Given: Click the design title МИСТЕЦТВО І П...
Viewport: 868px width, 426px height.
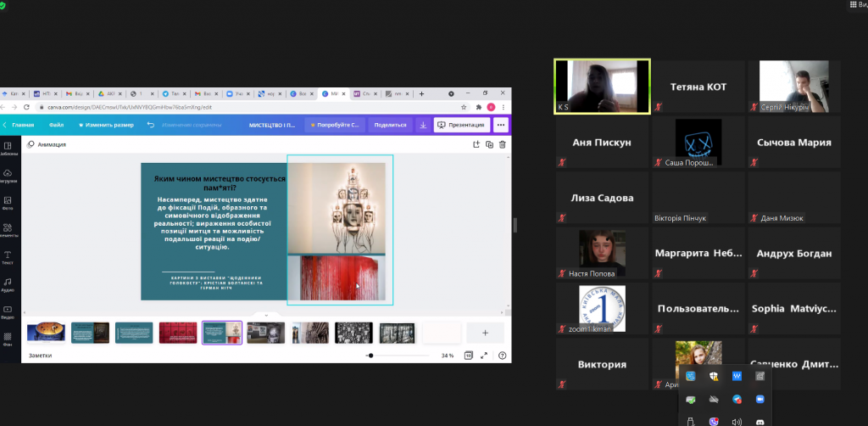Looking at the screenshot, I should point(272,125).
